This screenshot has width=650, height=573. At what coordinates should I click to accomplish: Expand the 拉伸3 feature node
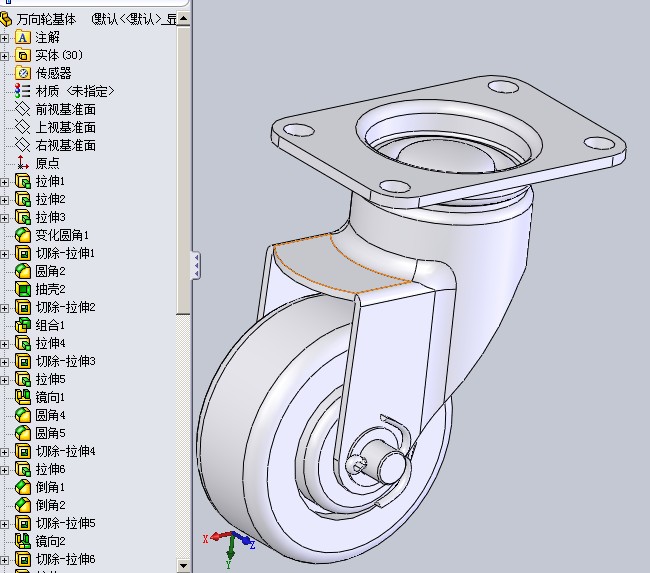click(x=5, y=218)
